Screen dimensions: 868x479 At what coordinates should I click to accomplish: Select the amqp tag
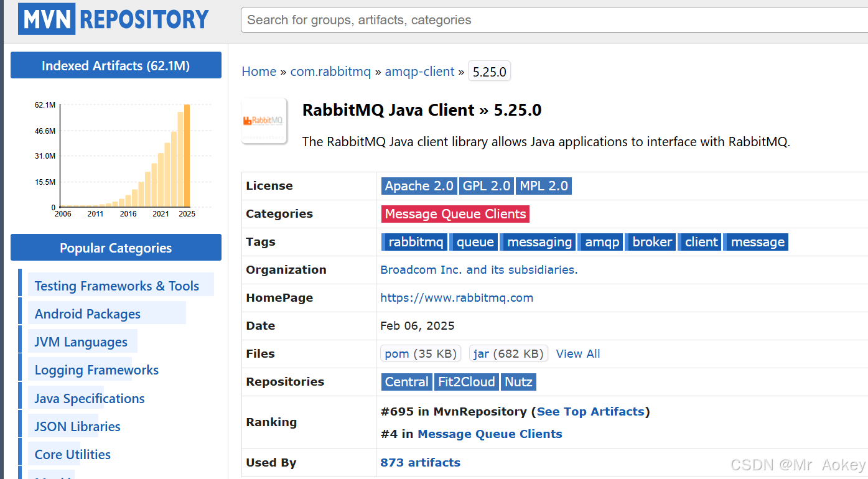pyautogui.click(x=601, y=242)
